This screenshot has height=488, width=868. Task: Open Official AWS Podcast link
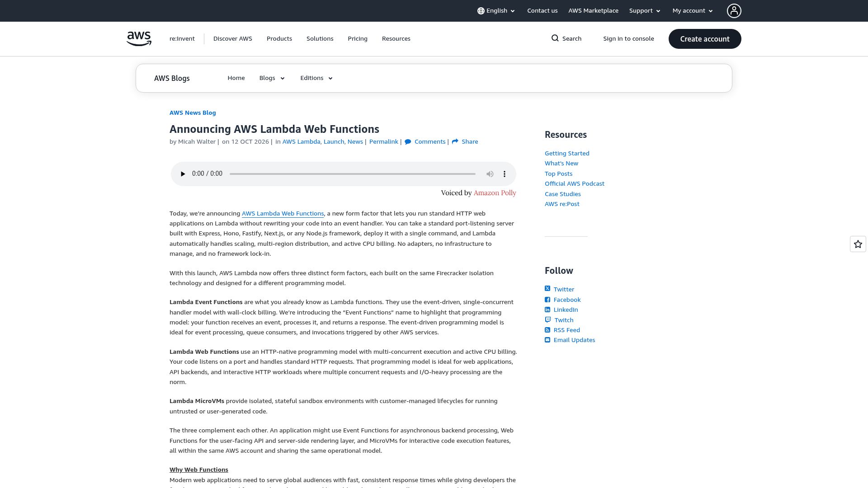[574, 184]
